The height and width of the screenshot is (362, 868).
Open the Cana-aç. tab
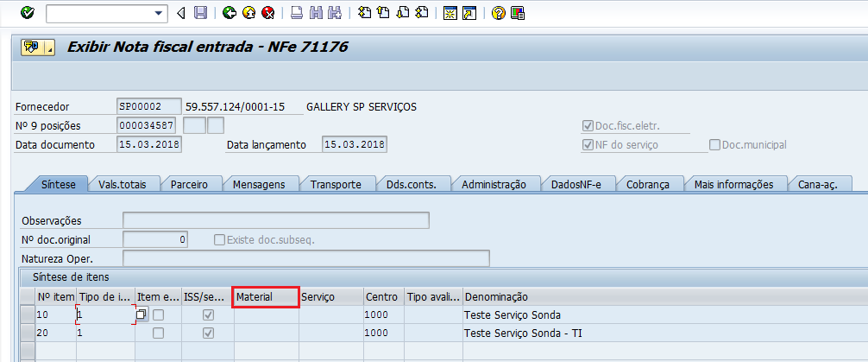point(817,185)
